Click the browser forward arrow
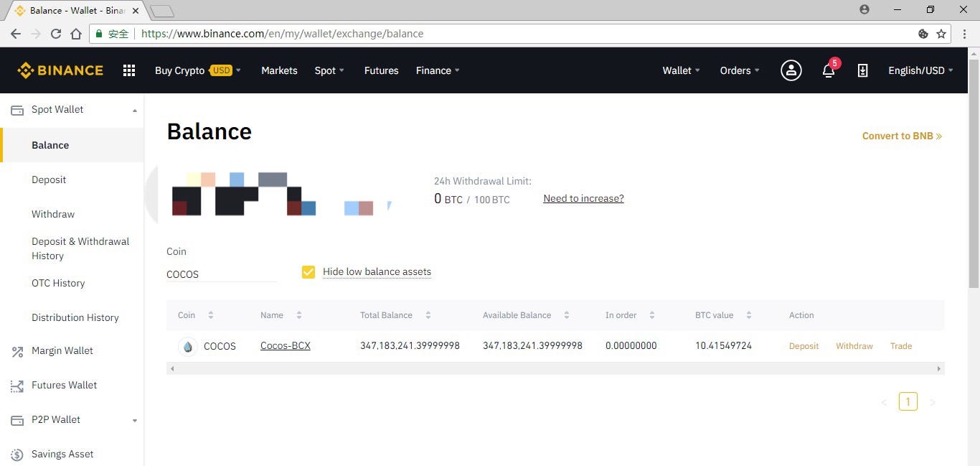 coord(36,34)
